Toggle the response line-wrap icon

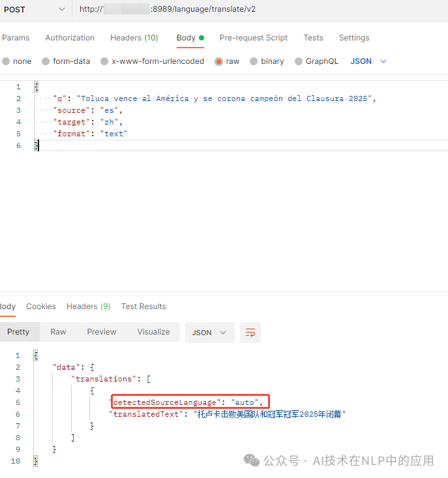250,333
